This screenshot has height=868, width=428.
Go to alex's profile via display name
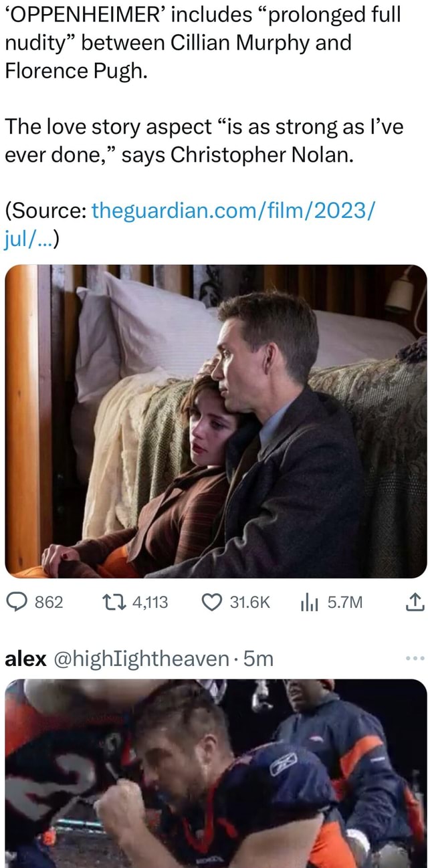25,659
